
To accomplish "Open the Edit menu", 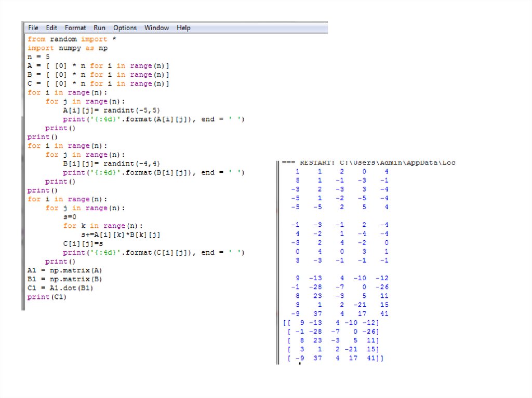I will tap(51, 28).
